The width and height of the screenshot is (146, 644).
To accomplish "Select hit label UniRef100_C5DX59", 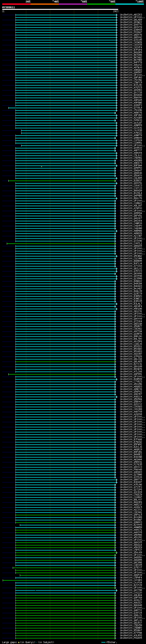I will [131, 625].
